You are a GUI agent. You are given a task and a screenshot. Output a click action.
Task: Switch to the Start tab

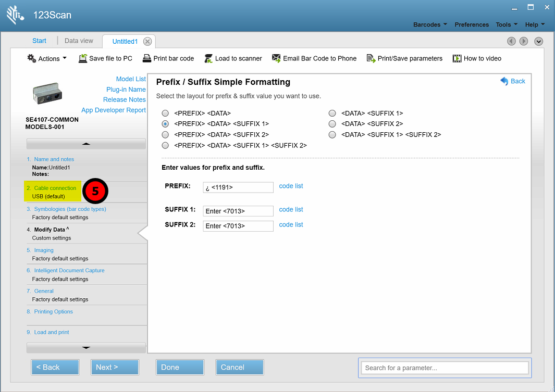coord(39,41)
